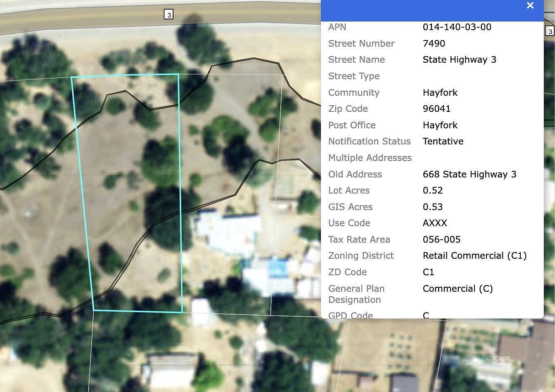Click the Tax Rate Area value 056-005
The width and height of the screenshot is (555, 392).
click(441, 239)
